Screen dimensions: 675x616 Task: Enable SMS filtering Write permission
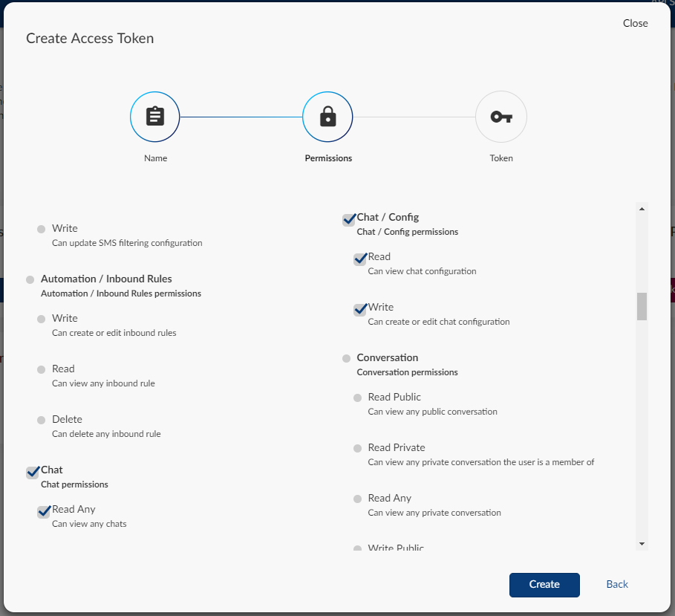(x=42, y=229)
